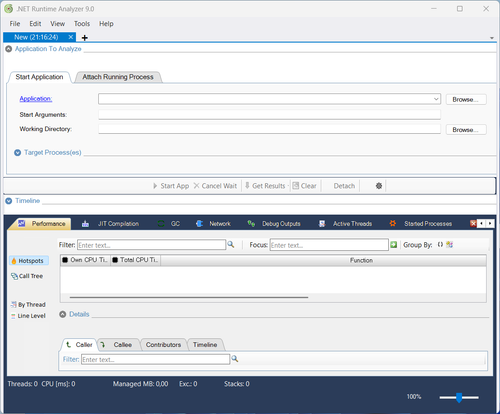Click the Clear toolbar button
This screenshot has width=500, height=414.
[x=304, y=186]
